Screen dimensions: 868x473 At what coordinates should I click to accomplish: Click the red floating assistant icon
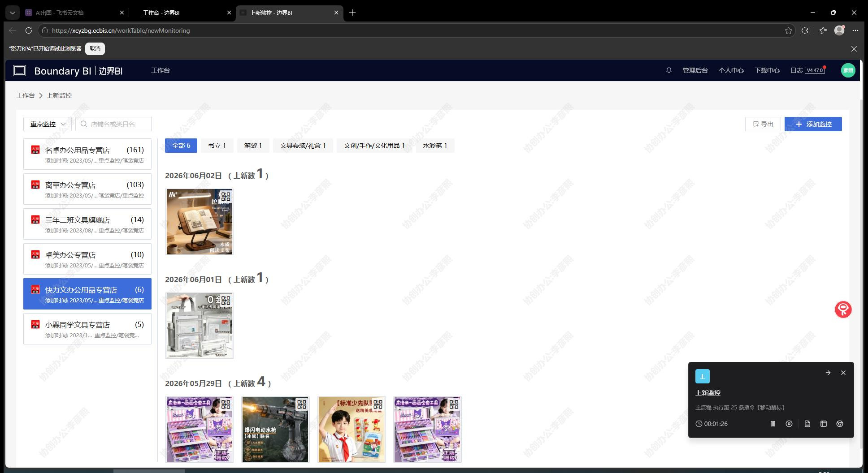pos(843,310)
